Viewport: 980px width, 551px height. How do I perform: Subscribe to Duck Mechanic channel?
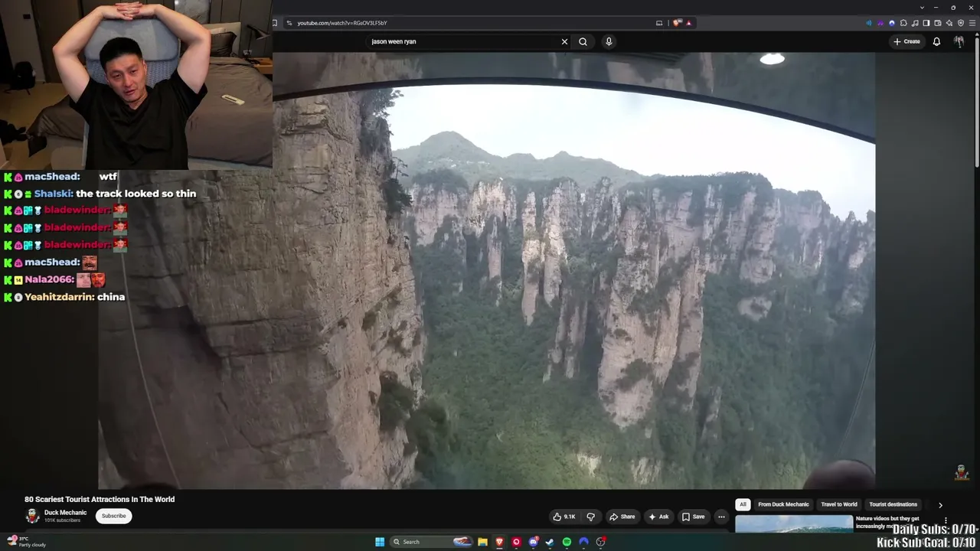[x=113, y=516]
